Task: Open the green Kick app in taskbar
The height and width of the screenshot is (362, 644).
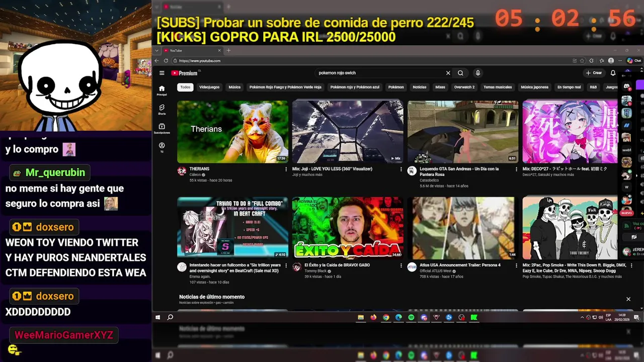Action: click(x=474, y=317)
